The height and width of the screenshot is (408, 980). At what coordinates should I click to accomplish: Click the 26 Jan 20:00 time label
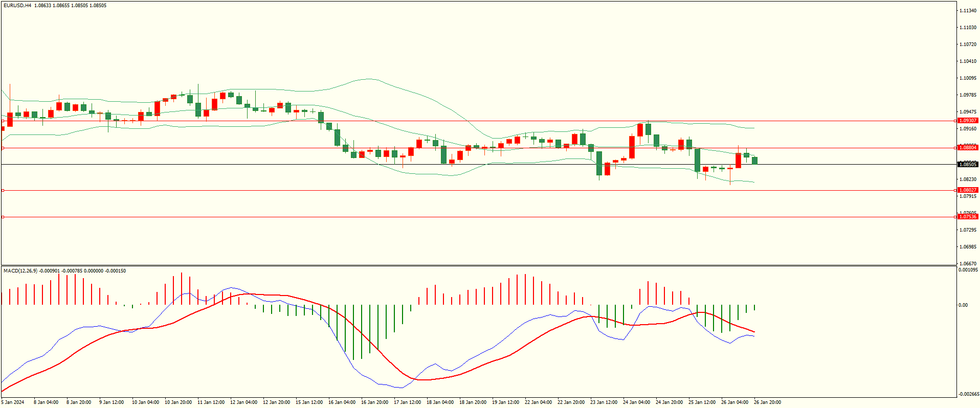coord(767,402)
